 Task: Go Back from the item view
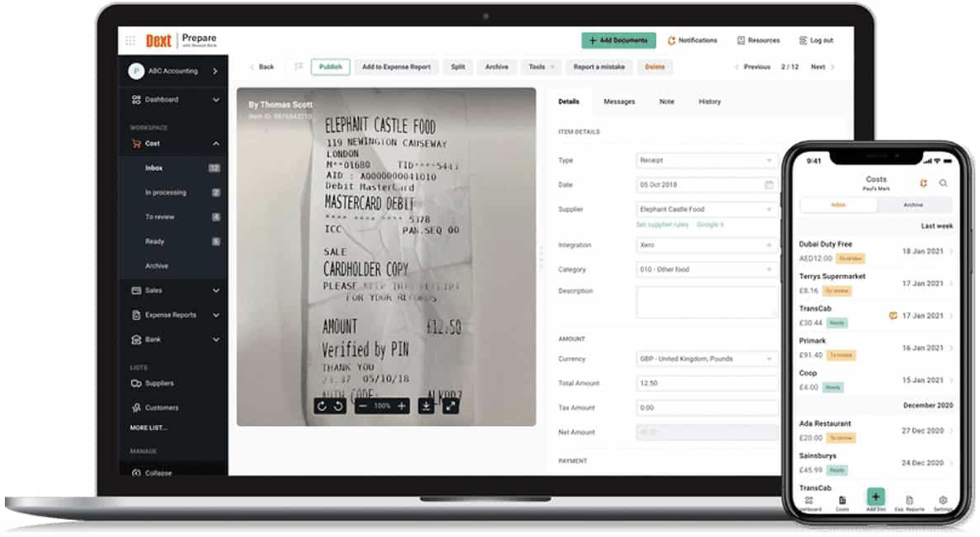pyautogui.click(x=262, y=67)
